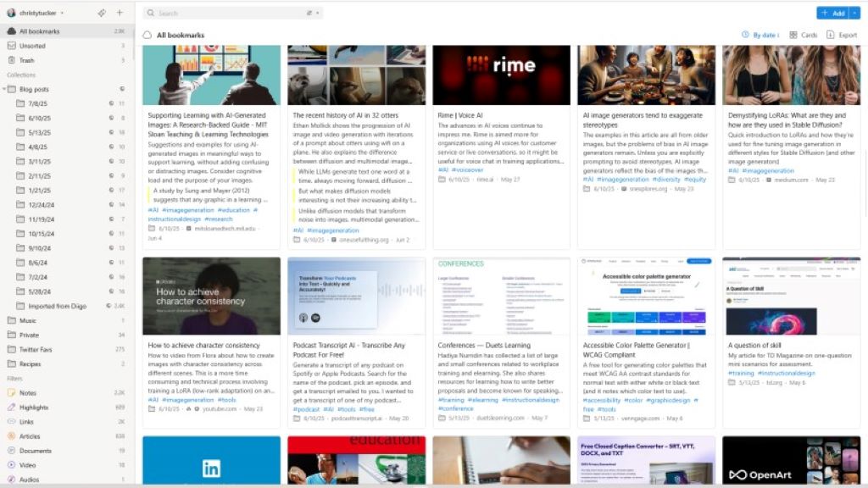
Task: Click into the Search field
Action: (x=220, y=14)
